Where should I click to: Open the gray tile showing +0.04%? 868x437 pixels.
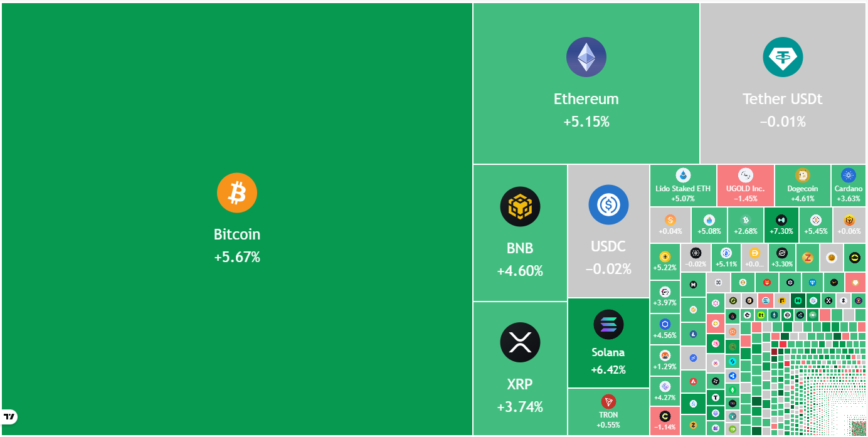(670, 225)
